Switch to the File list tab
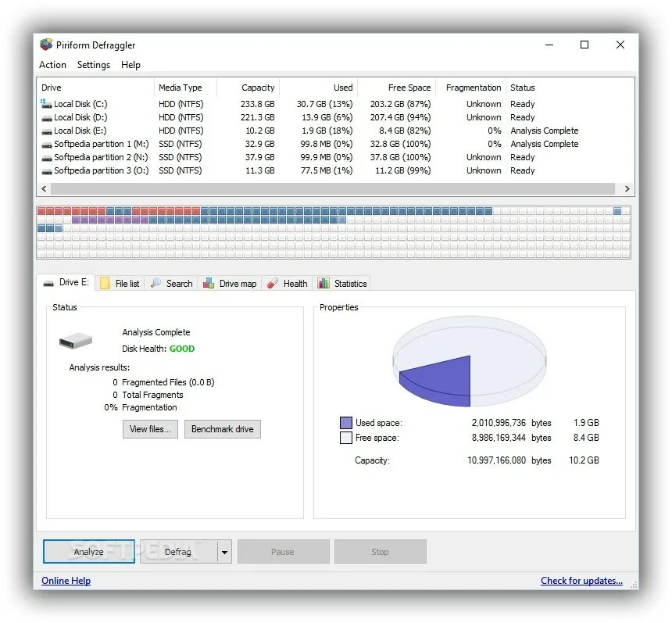 point(120,284)
